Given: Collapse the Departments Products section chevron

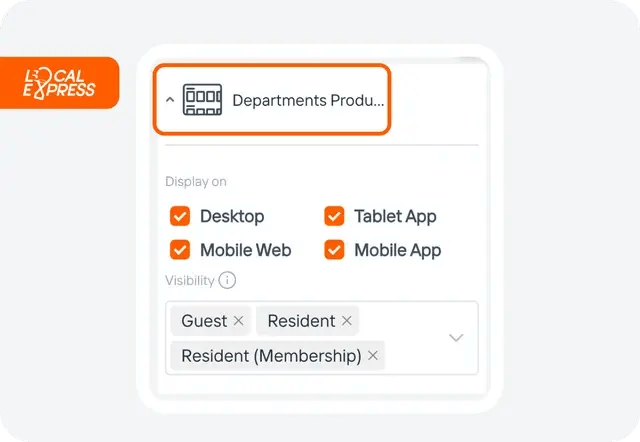Looking at the screenshot, I should (x=170, y=100).
